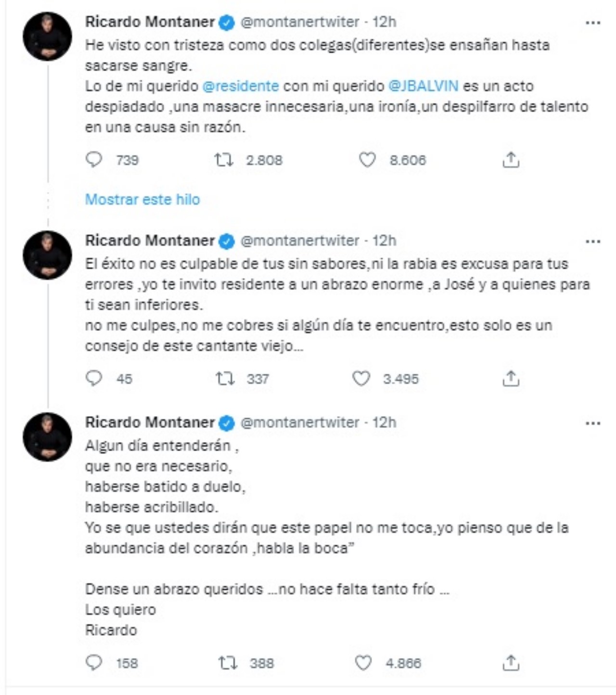Open the third tweet's more options menu

pos(593,423)
